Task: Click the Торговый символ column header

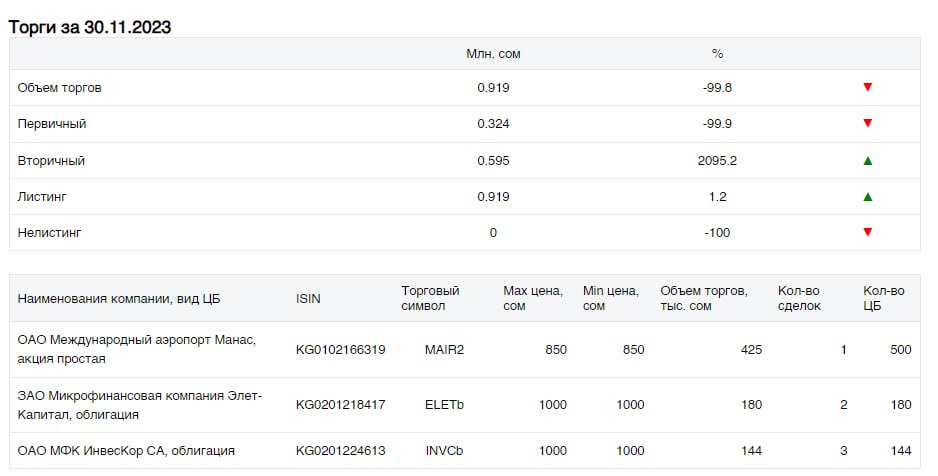Action: (430, 298)
